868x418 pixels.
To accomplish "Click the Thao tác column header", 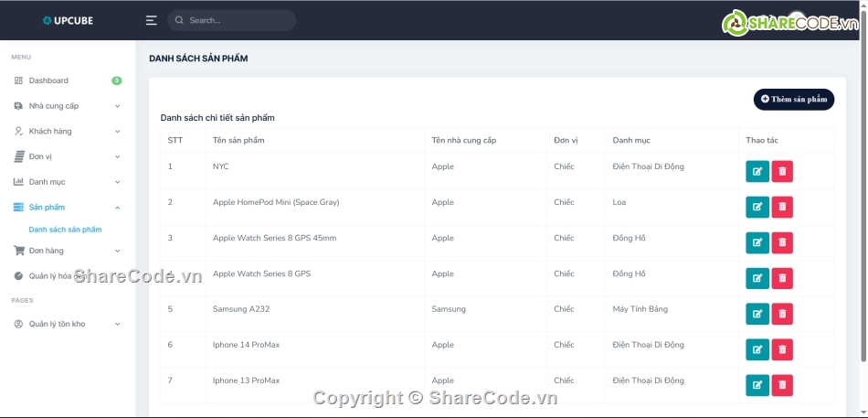I will pyautogui.click(x=762, y=140).
